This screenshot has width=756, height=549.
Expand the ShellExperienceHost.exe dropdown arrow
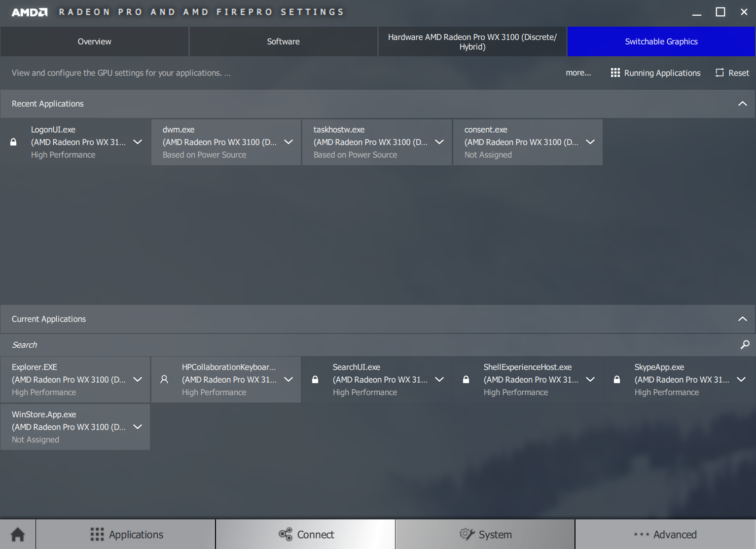(590, 380)
